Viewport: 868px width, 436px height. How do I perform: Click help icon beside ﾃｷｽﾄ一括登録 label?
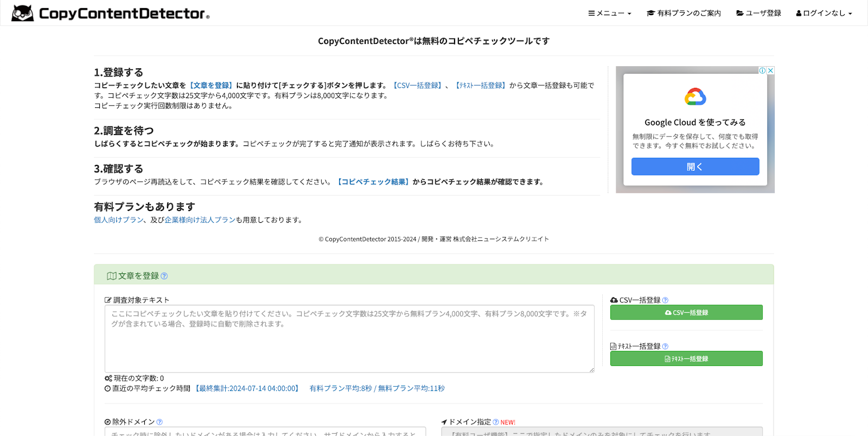(x=665, y=347)
